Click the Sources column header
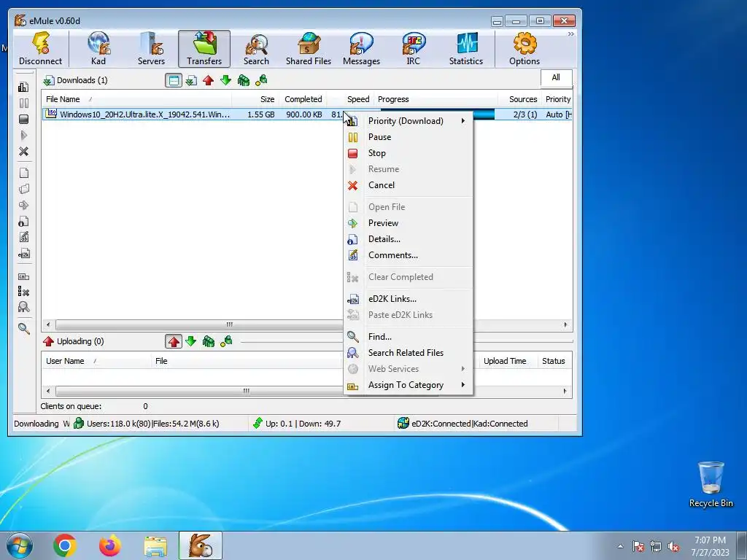This screenshot has width=747, height=560. [x=519, y=99]
